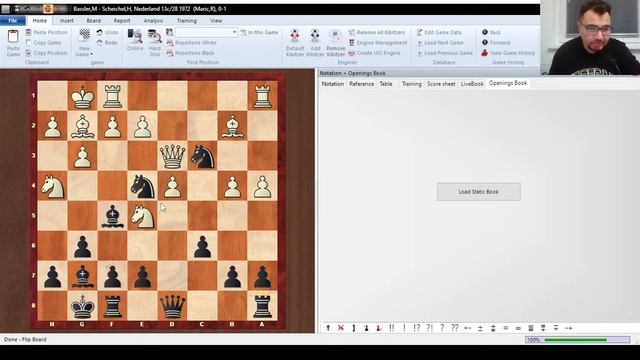The height and width of the screenshot is (360, 640).
Task: Click the white queen on d3
Action: pos(172,156)
